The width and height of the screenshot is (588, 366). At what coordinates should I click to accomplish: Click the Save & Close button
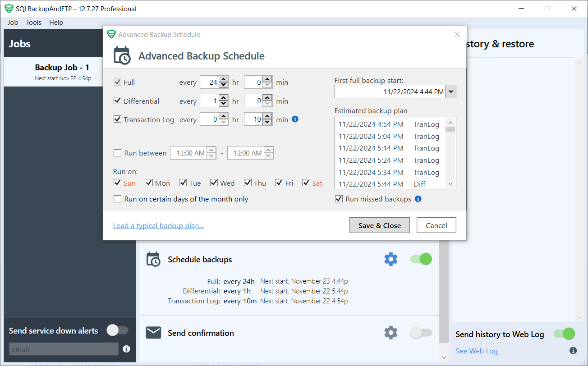pyautogui.click(x=379, y=225)
